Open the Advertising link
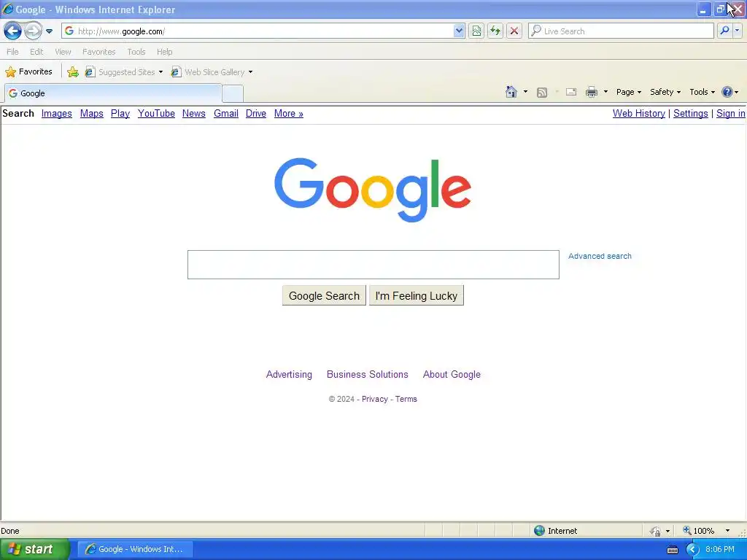 [289, 374]
